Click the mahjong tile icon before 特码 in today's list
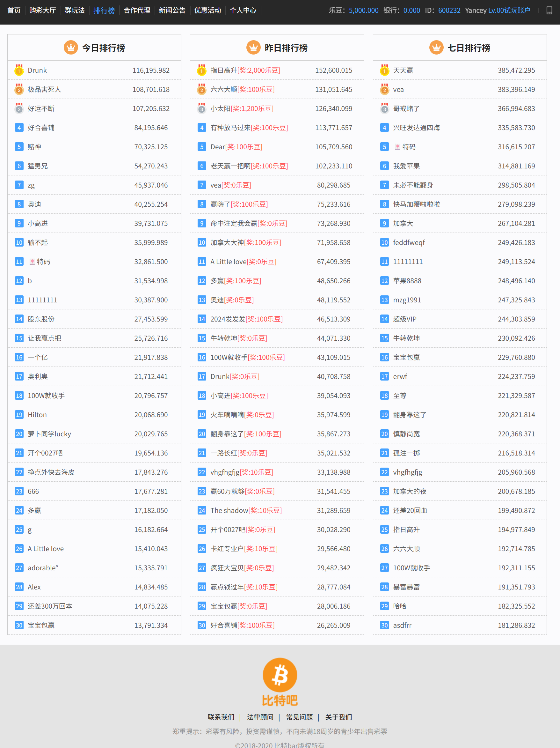 (x=32, y=262)
